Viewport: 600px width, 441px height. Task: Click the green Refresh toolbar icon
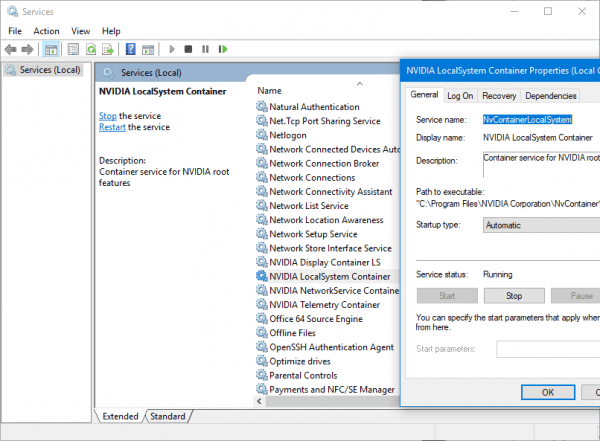tap(91, 49)
